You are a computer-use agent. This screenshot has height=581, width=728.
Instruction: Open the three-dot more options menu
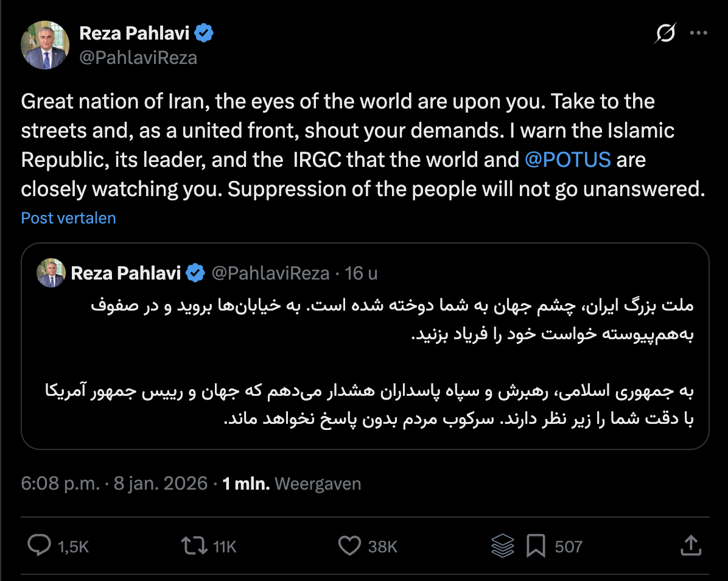point(698,33)
